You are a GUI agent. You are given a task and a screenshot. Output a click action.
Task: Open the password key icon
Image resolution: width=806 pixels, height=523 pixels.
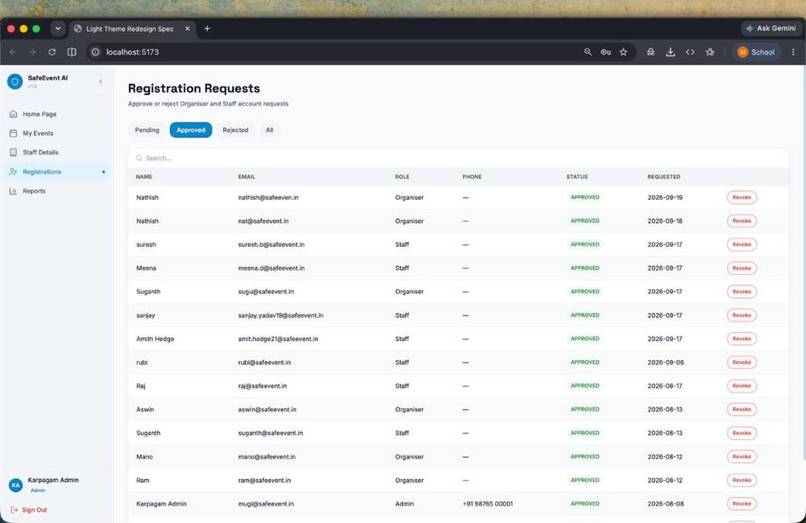click(606, 52)
